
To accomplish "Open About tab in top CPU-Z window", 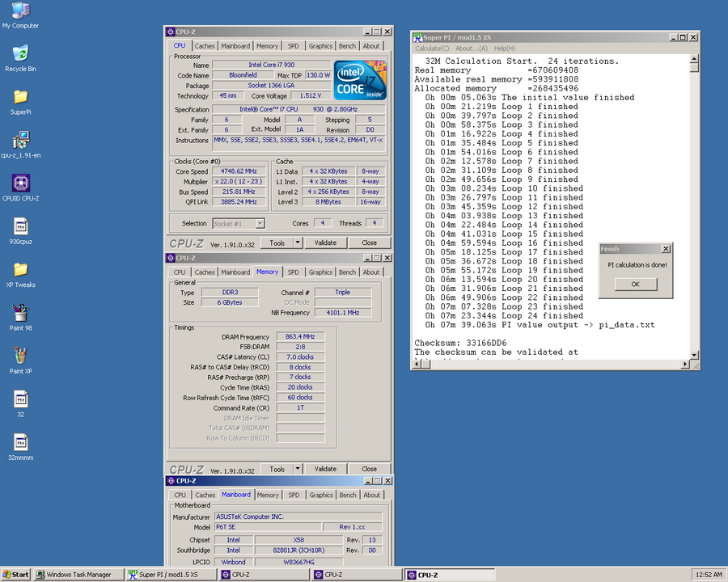I will click(371, 46).
